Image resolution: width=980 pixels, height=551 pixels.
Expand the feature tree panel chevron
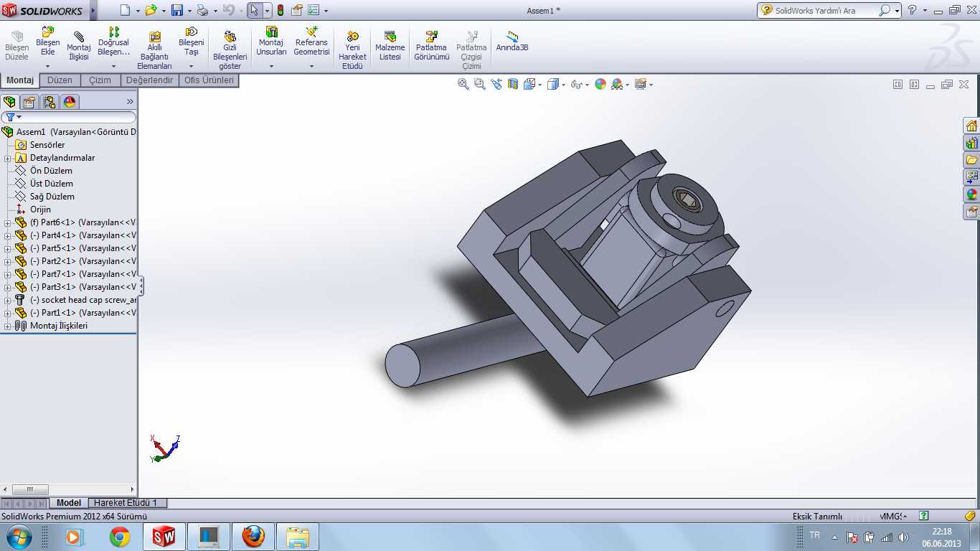coord(130,102)
